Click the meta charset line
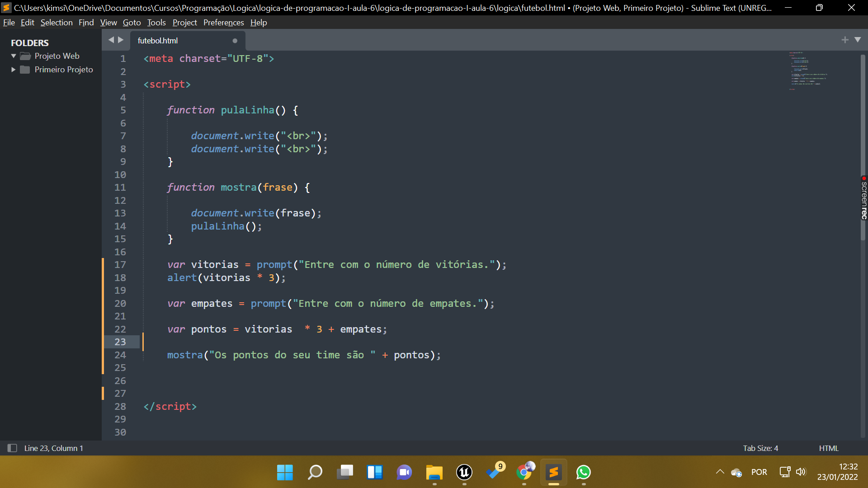 209,59
